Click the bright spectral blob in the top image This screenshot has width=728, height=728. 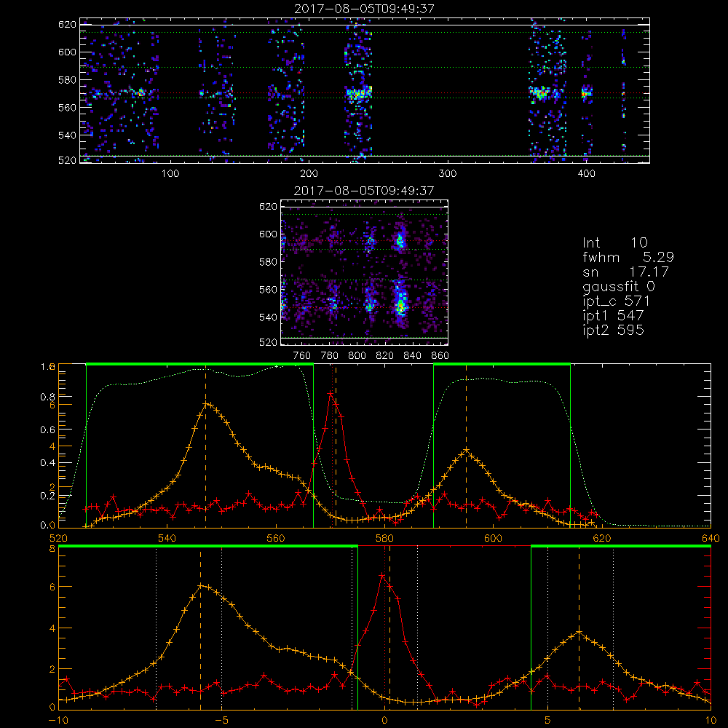(358, 93)
